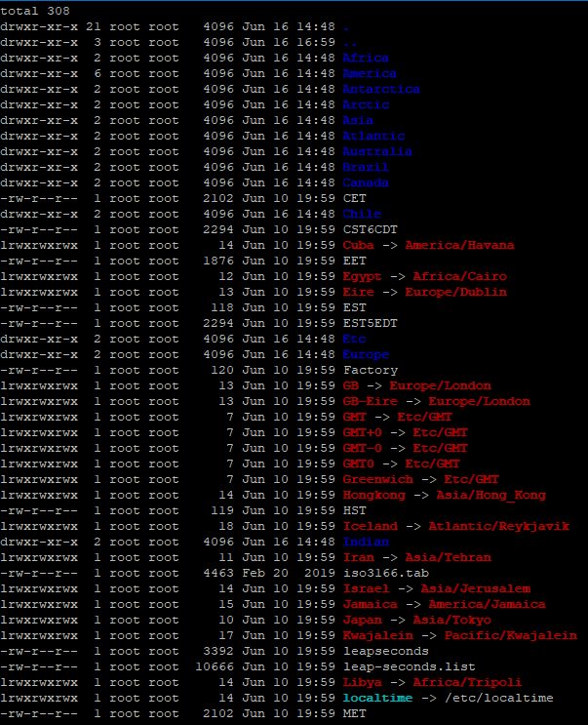
Task: Select the Egypt symlink name
Action: (362, 276)
